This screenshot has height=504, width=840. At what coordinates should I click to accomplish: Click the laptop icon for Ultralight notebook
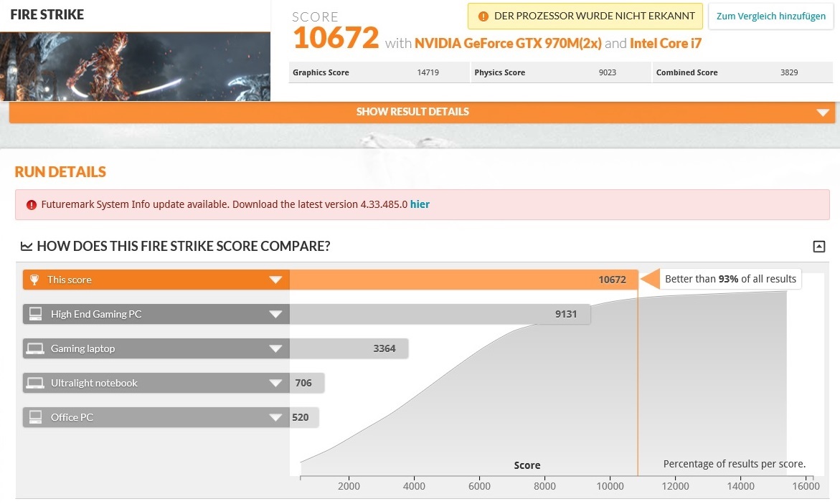pyautogui.click(x=35, y=383)
